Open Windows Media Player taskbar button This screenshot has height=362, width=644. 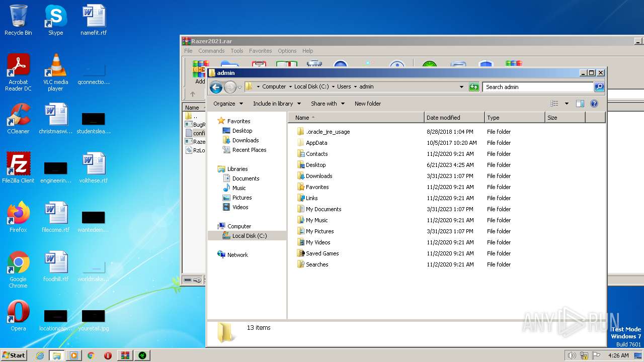(73, 355)
